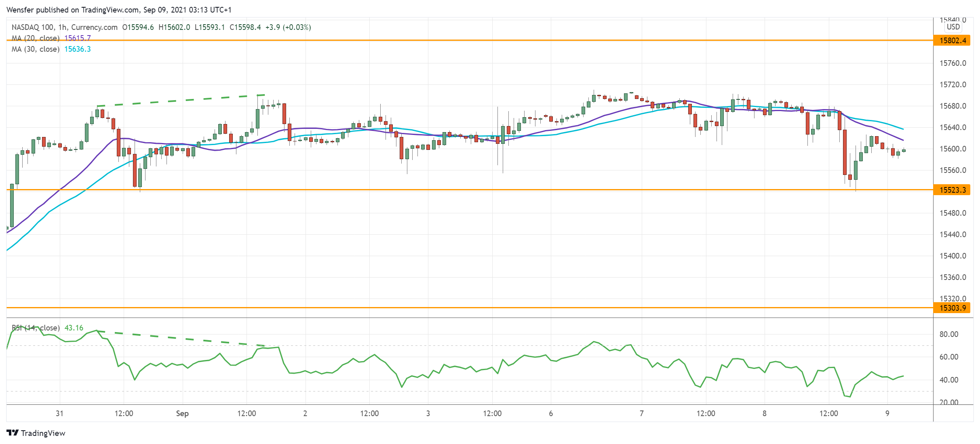
Task: Select the 15802.4 orange price label
Action: pos(952,40)
